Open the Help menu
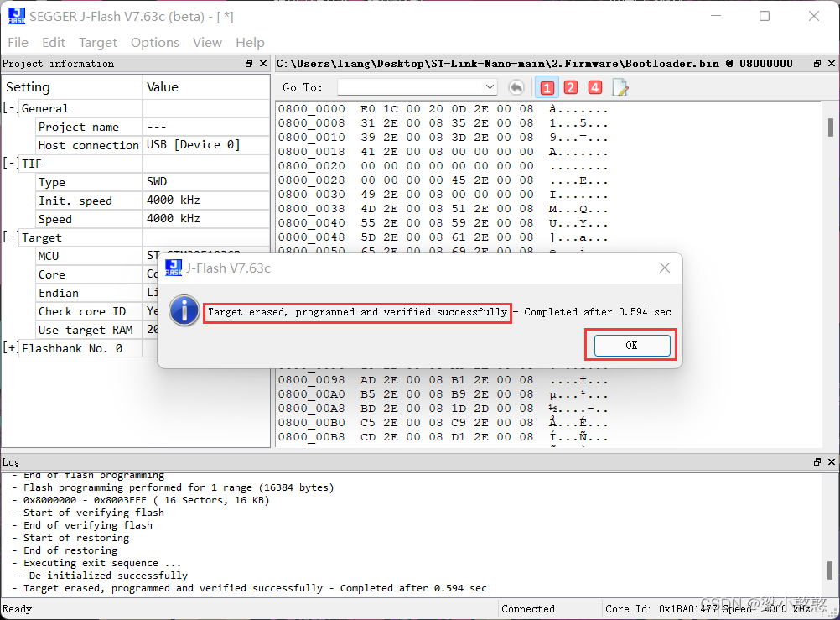 pyautogui.click(x=250, y=43)
